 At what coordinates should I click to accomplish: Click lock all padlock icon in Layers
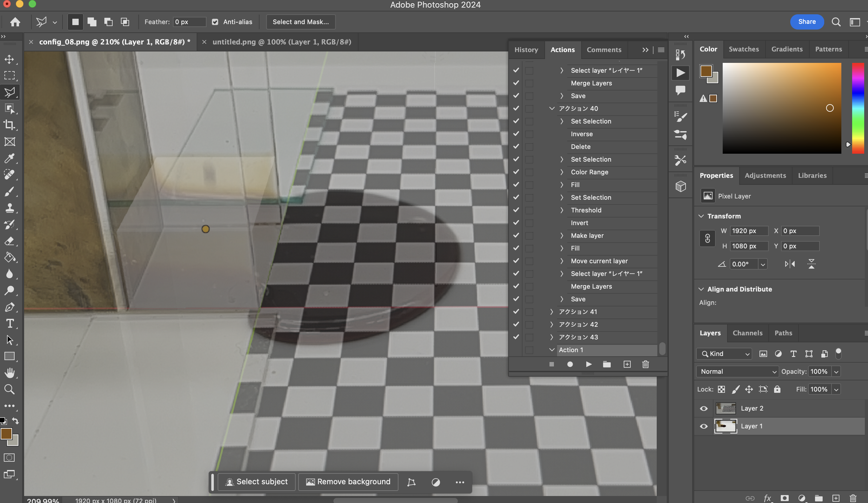[x=777, y=389]
